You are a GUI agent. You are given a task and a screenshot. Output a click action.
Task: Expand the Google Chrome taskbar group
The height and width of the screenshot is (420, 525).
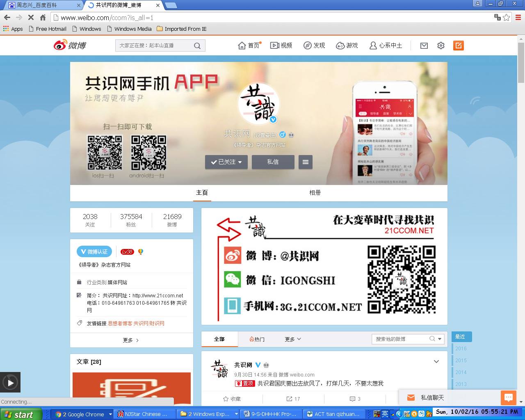tap(83, 414)
